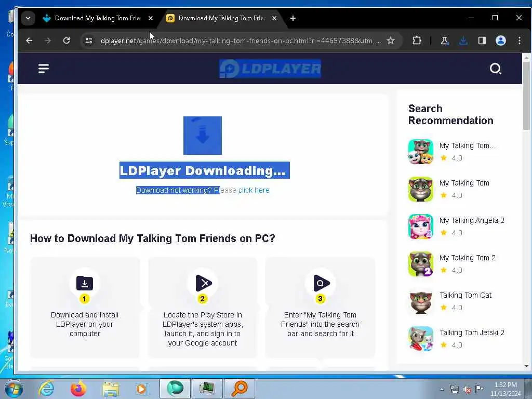Close the active LDPlayer tab
The image size is (532, 399).
[x=274, y=18]
